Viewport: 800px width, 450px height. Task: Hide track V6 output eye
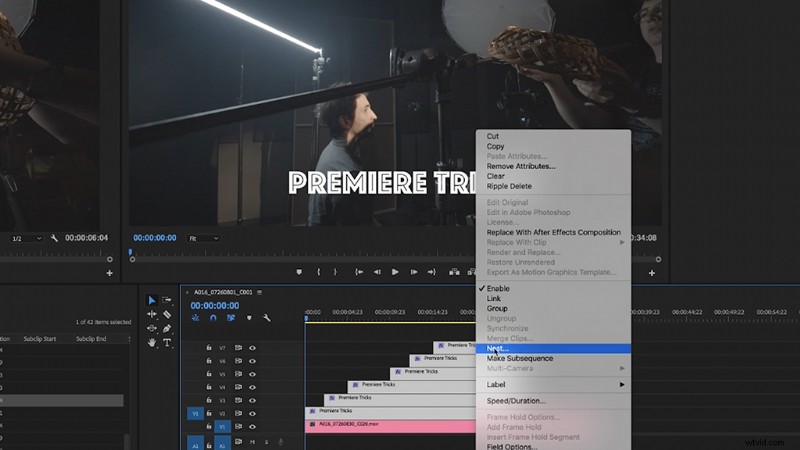click(252, 361)
